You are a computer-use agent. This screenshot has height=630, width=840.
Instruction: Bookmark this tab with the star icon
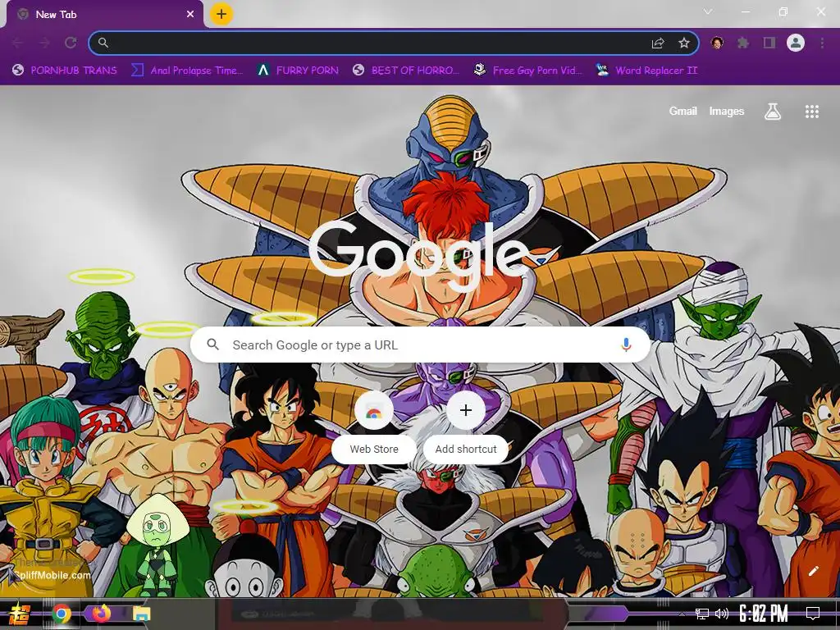[x=683, y=43]
